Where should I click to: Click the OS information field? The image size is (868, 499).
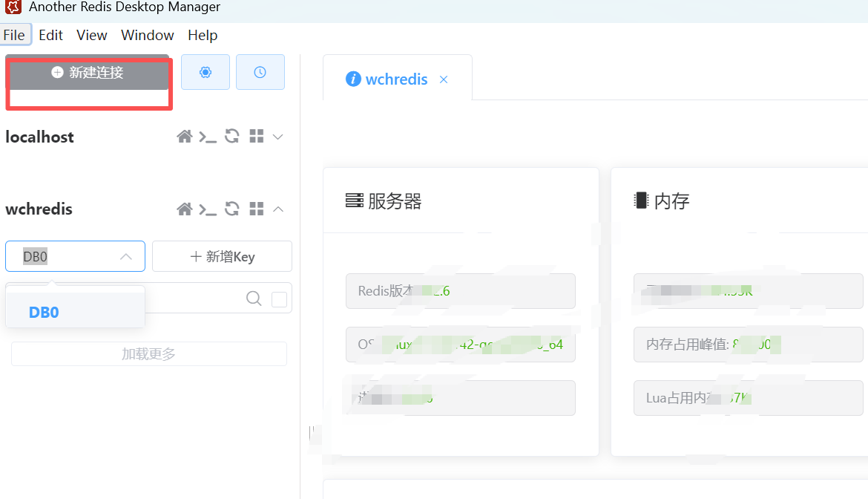point(461,345)
